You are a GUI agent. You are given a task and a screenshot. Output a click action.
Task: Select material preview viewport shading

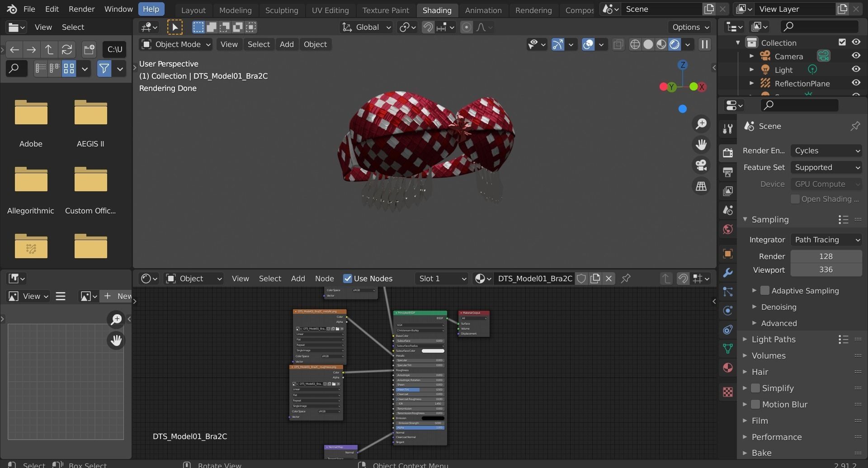coord(661,44)
